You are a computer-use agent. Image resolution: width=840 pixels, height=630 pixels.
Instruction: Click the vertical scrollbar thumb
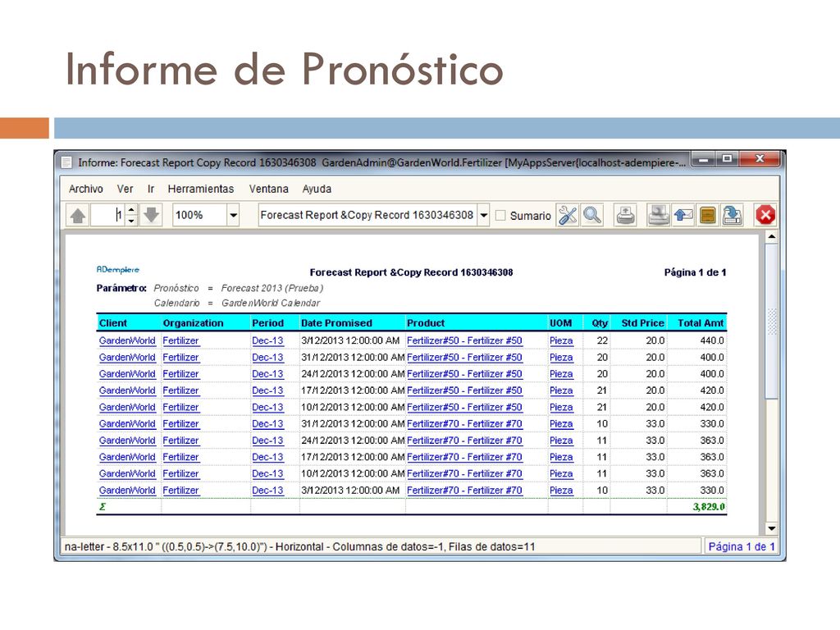(x=771, y=322)
